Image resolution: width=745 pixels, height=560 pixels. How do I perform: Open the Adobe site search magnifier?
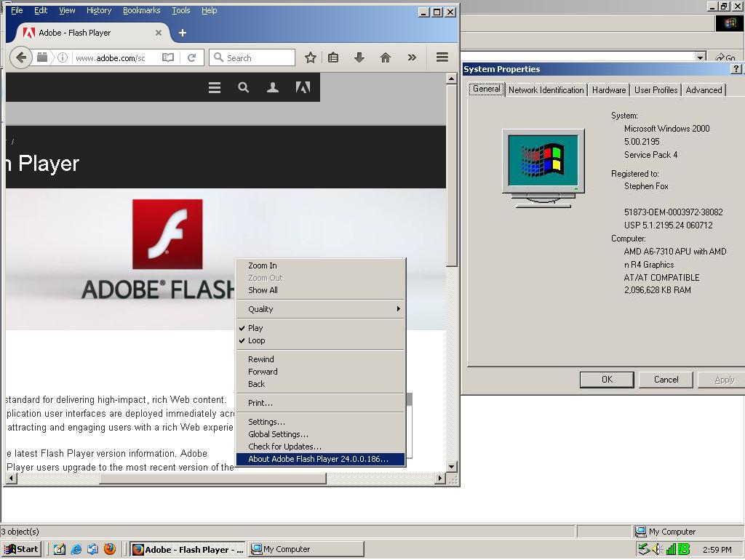243,87
